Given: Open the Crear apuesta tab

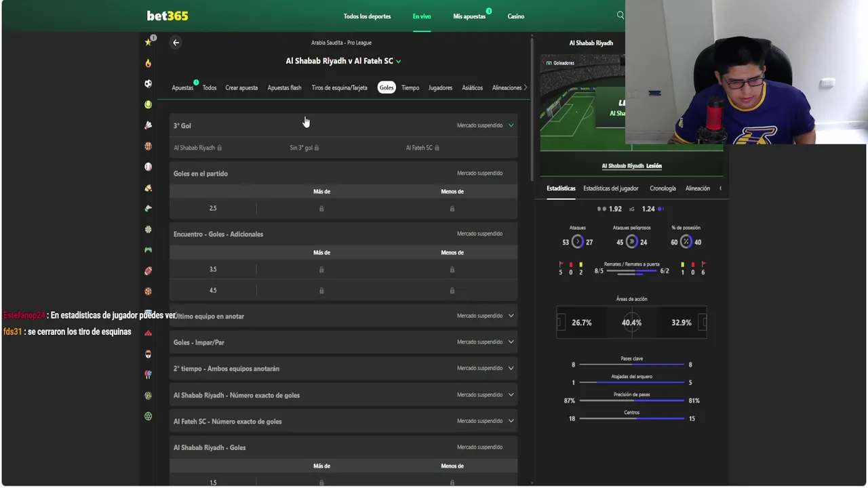Looking at the screenshot, I should (x=241, y=88).
